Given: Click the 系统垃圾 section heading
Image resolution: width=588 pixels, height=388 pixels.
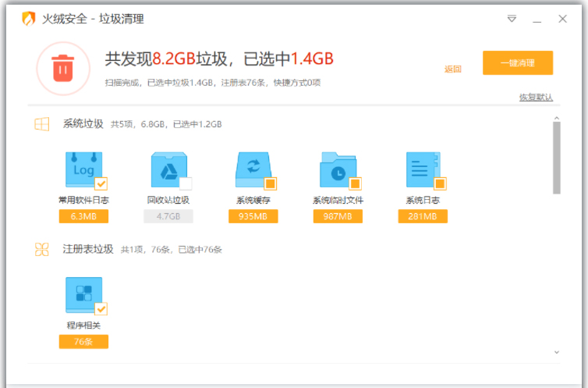Looking at the screenshot, I should (83, 124).
